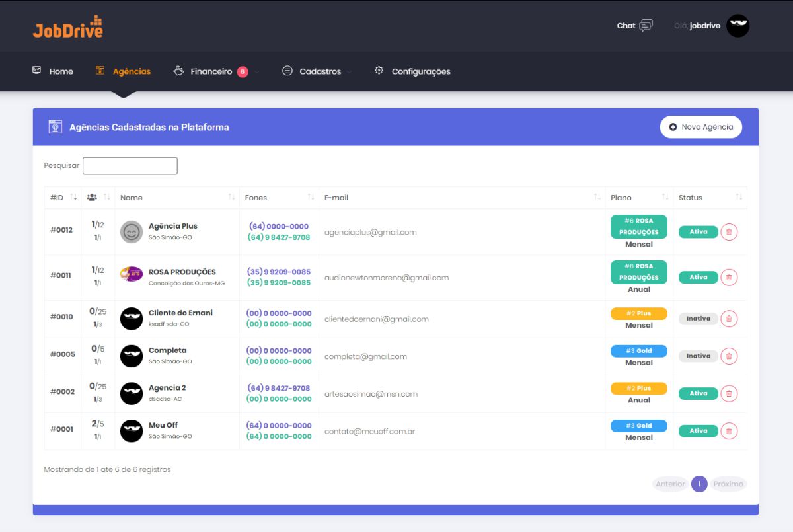Click the JobDrive logo
The height and width of the screenshot is (532, 793).
click(68, 27)
